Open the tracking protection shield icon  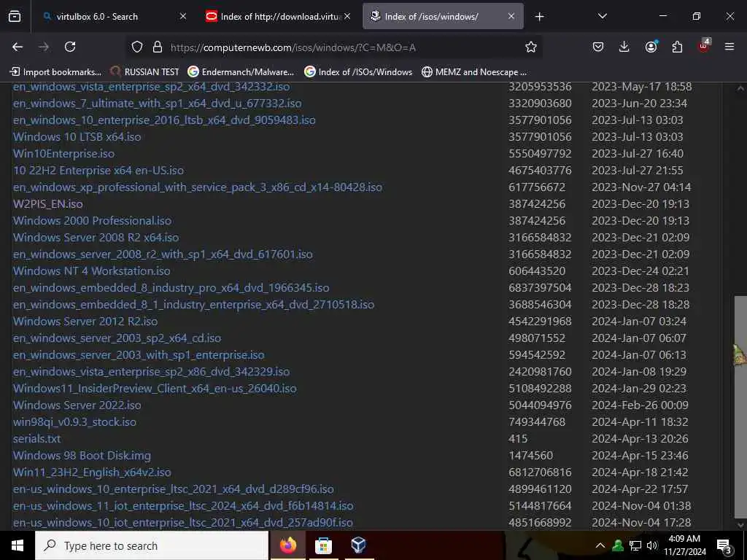[x=137, y=47]
